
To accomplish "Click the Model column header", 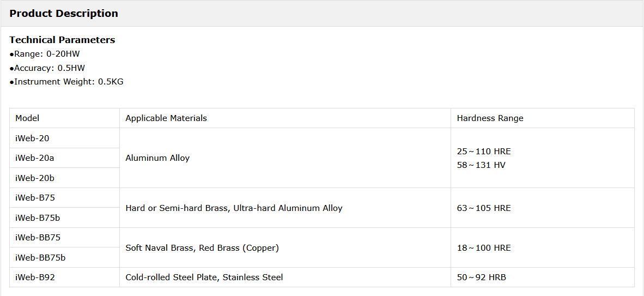I will pyautogui.click(x=27, y=118).
